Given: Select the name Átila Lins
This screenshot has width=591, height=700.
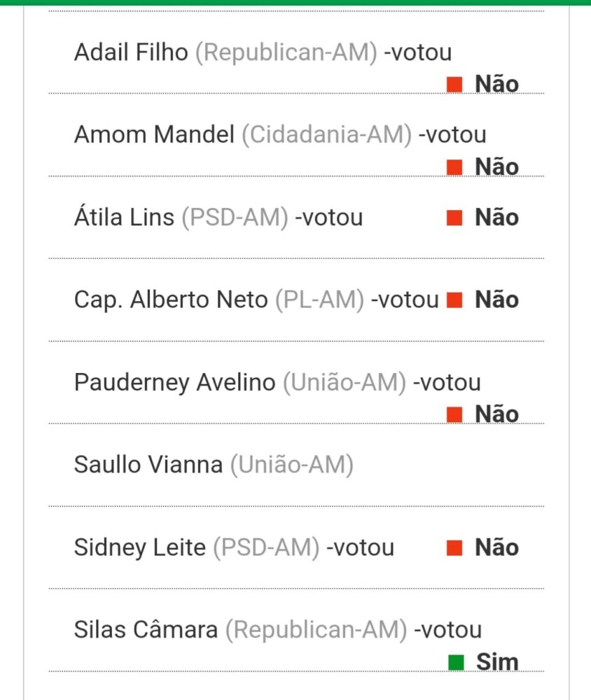Looking at the screenshot, I should click(x=124, y=218).
